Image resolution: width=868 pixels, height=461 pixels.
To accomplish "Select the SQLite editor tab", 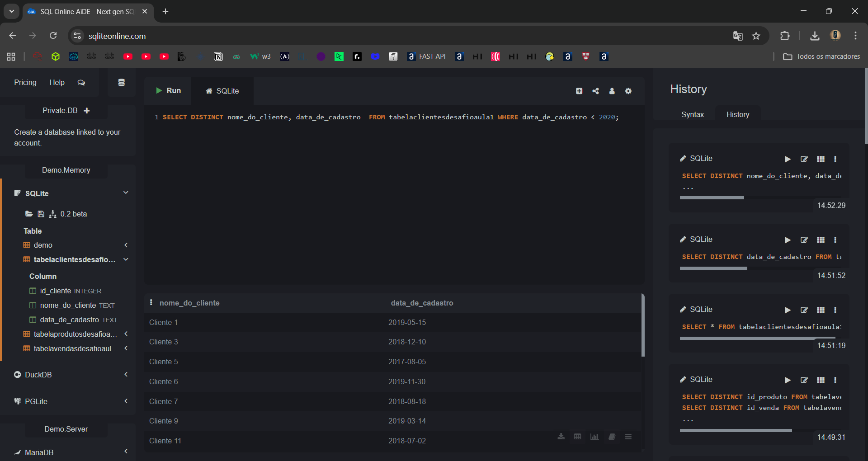I will pyautogui.click(x=222, y=91).
